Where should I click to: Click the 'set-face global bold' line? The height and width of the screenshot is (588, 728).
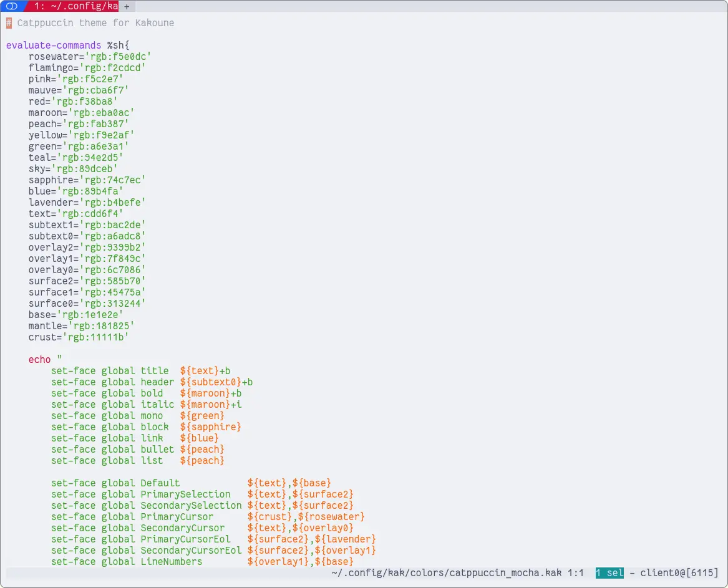[x=146, y=393]
